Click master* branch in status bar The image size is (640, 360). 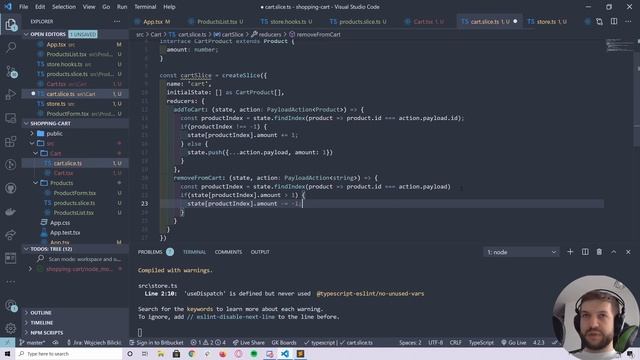(x=33, y=342)
